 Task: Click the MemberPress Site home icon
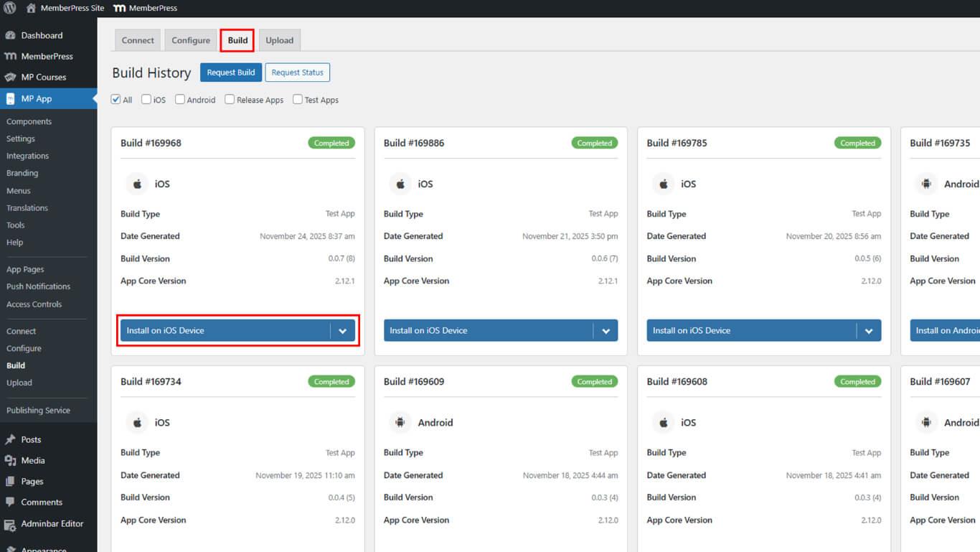pyautogui.click(x=31, y=8)
